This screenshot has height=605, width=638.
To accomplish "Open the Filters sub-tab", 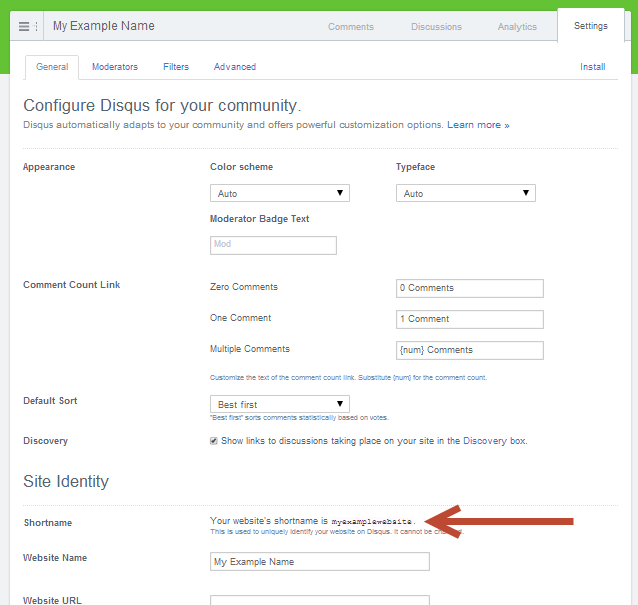I will pyautogui.click(x=176, y=67).
